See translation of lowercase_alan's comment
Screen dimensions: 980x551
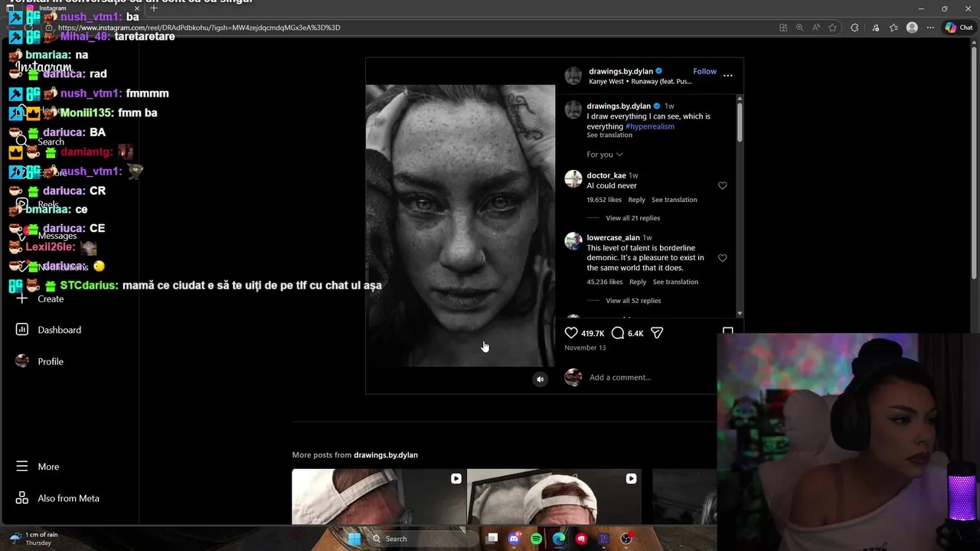pos(675,282)
